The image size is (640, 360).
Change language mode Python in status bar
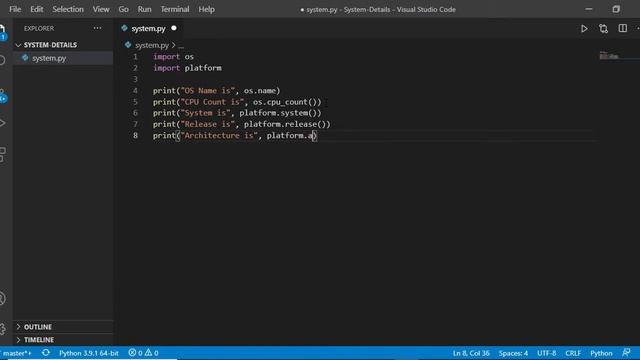click(601, 353)
